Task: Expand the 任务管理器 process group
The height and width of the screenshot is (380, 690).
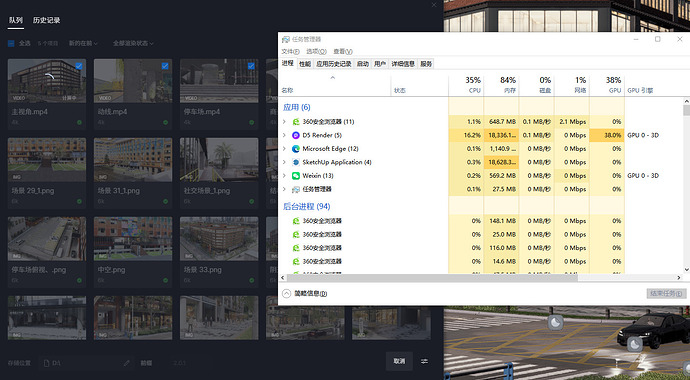Action: click(284, 189)
